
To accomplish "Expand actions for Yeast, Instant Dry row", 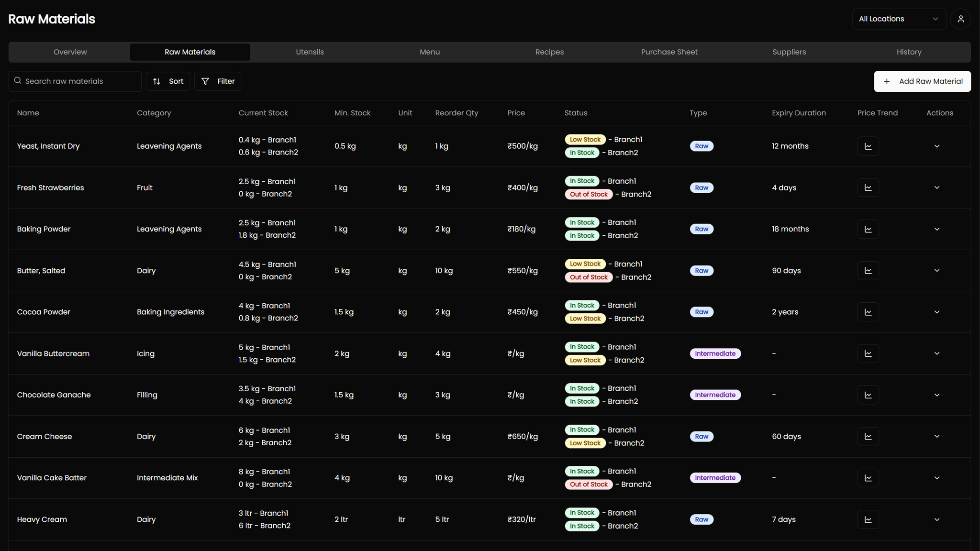I will (x=936, y=146).
